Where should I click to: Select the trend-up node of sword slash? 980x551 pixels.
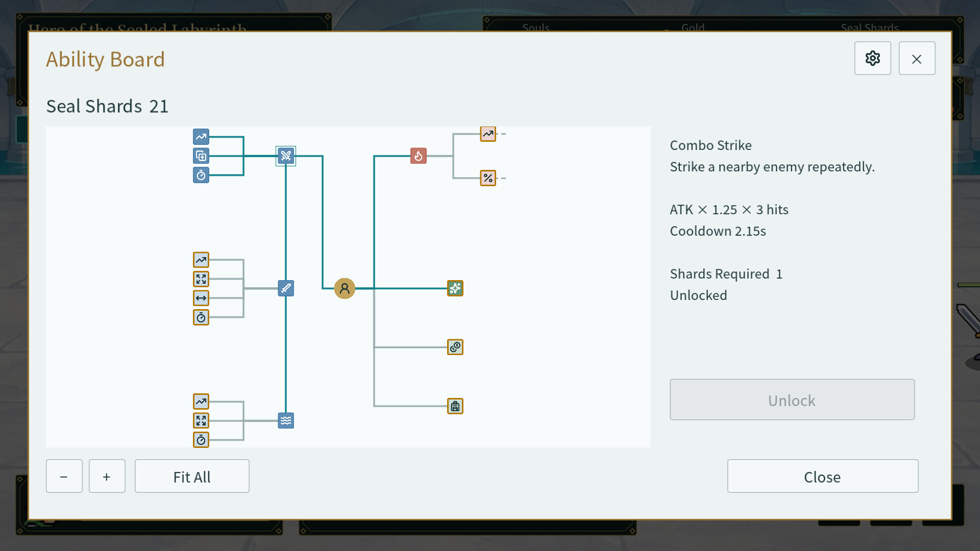point(201,260)
